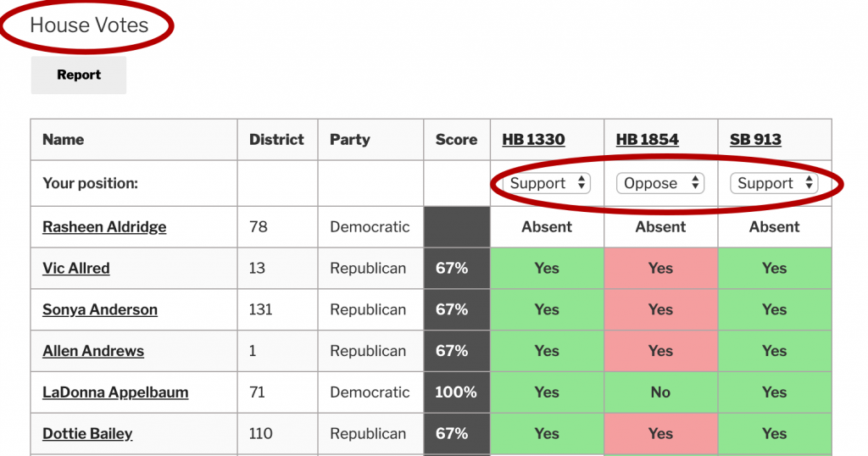Open the SB 913 bill link
The width and height of the screenshot is (868, 456).
pyautogui.click(x=755, y=140)
